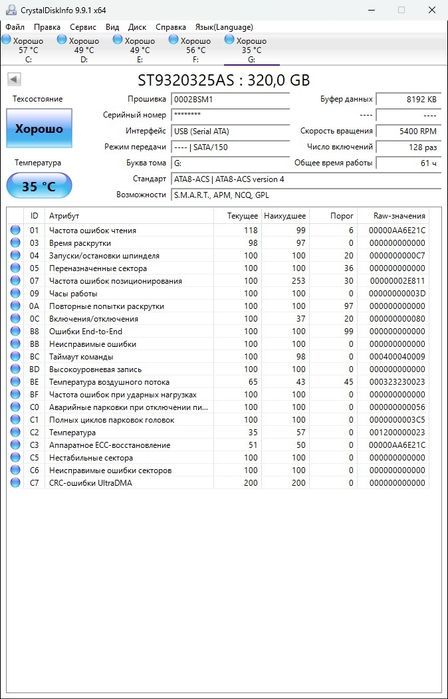448x699 pixels.
Task: Select disk E: tab in the drive bar
Action: click(140, 50)
